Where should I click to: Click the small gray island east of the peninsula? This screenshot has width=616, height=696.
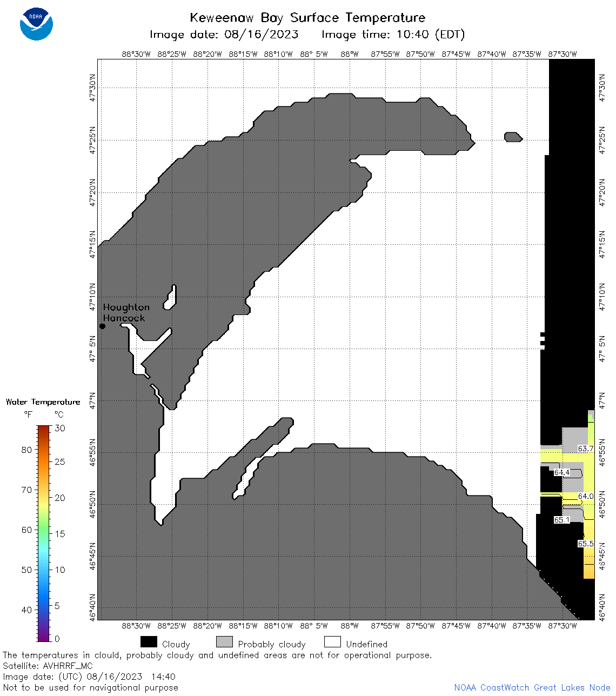pyautogui.click(x=513, y=137)
